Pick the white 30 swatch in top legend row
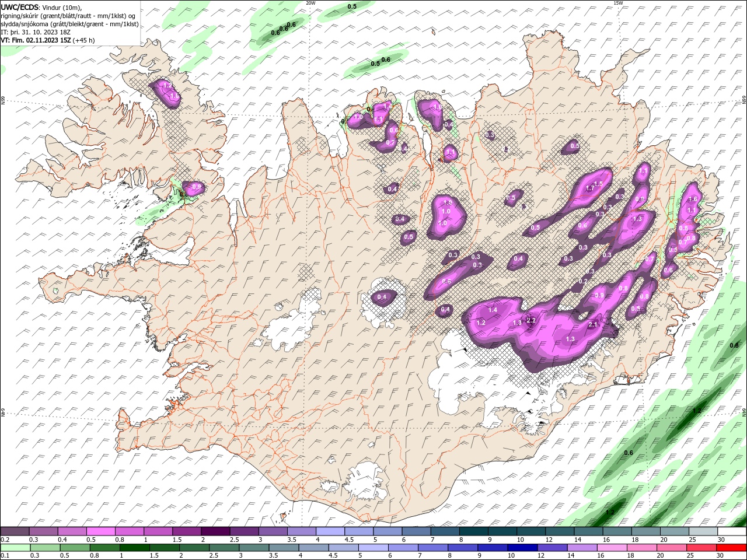This screenshot has height=560, width=747. [732, 531]
